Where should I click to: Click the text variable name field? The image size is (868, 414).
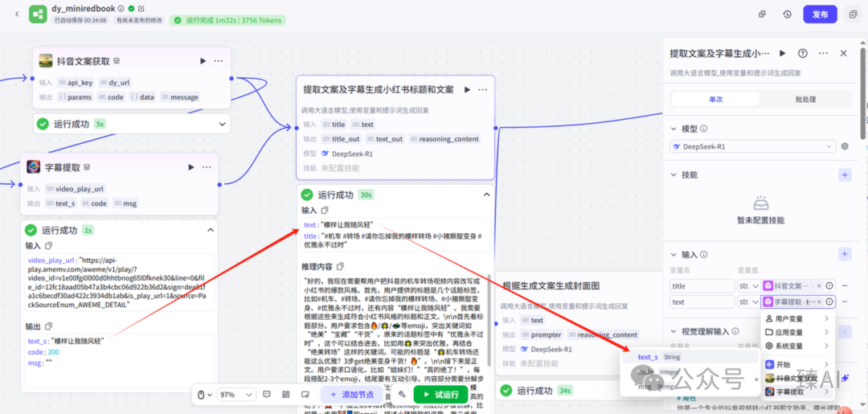pyautogui.click(x=702, y=302)
